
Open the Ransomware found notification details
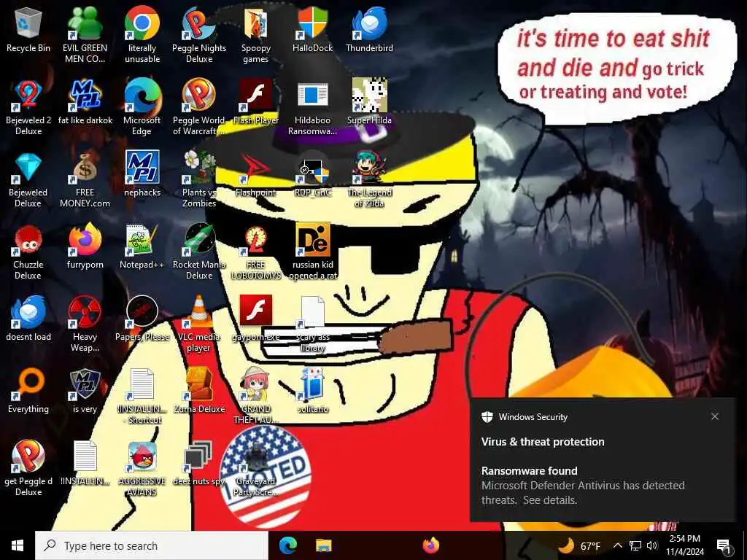pyautogui.click(x=583, y=485)
